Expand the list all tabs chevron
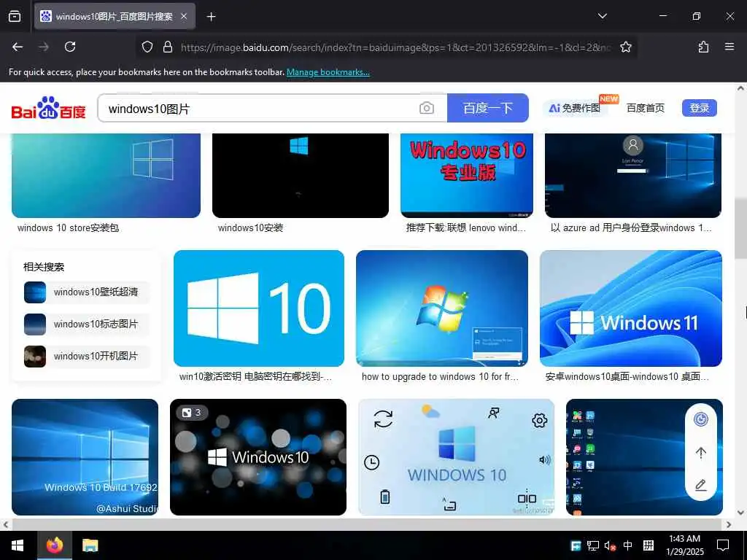Image resolution: width=747 pixels, height=560 pixels. 602,16
